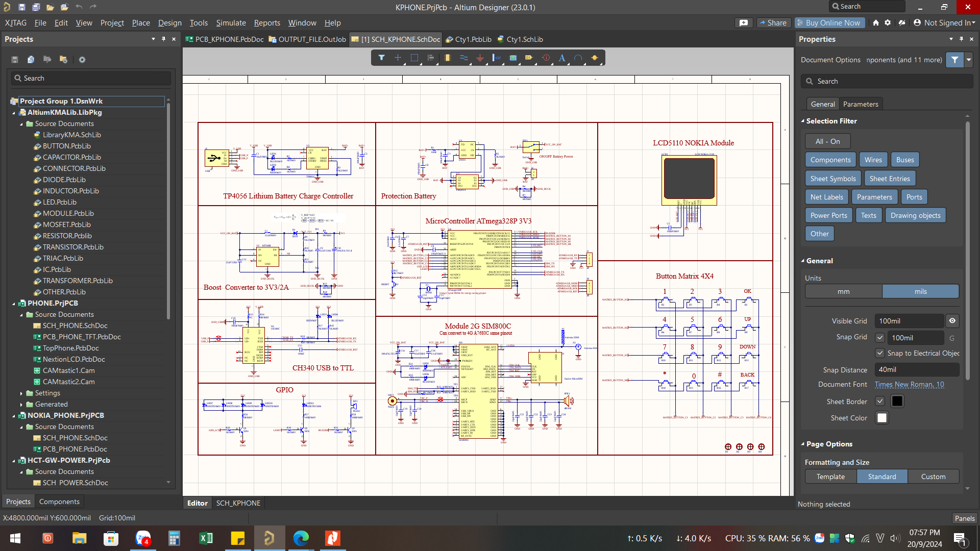Image resolution: width=980 pixels, height=551 pixels.
Task: Open the Place Text tool
Action: pos(561,58)
